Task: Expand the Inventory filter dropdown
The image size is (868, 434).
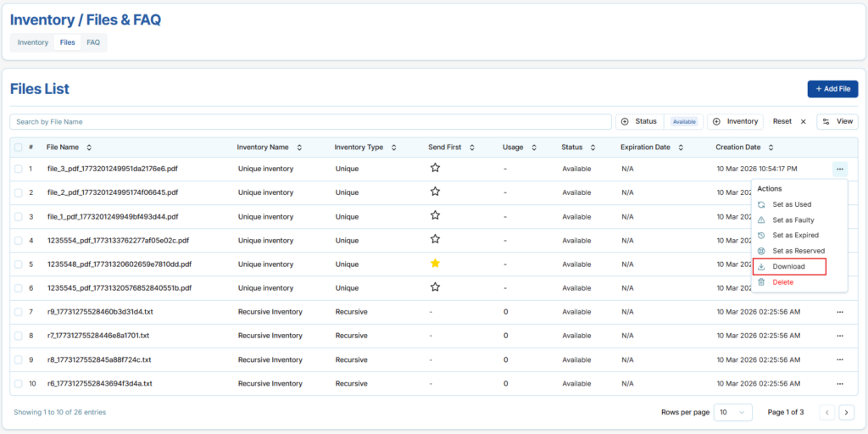Action: [735, 122]
